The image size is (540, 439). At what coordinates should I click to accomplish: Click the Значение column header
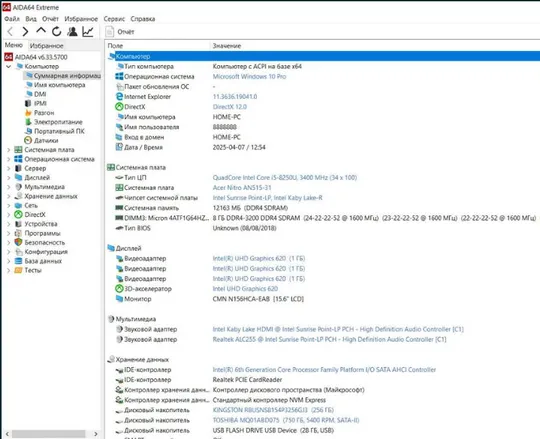(x=375, y=45)
